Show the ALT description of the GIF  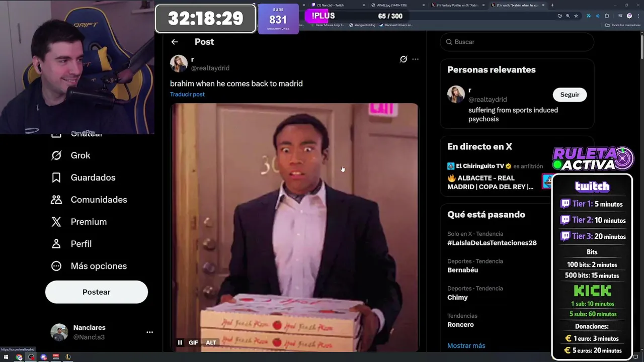pyautogui.click(x=211, y=342)
